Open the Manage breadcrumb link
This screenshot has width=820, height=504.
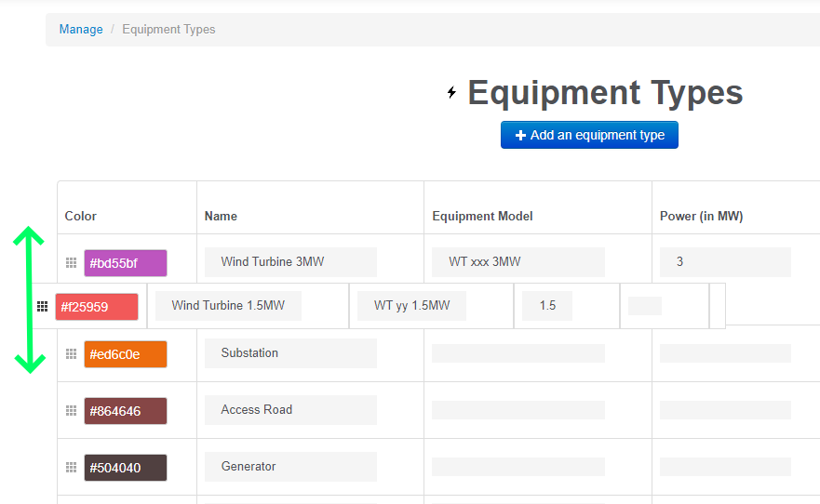point(81,29)
